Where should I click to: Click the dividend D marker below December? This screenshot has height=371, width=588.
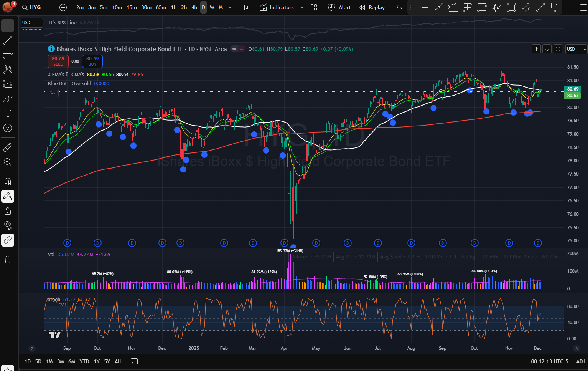tap(538, 243)
